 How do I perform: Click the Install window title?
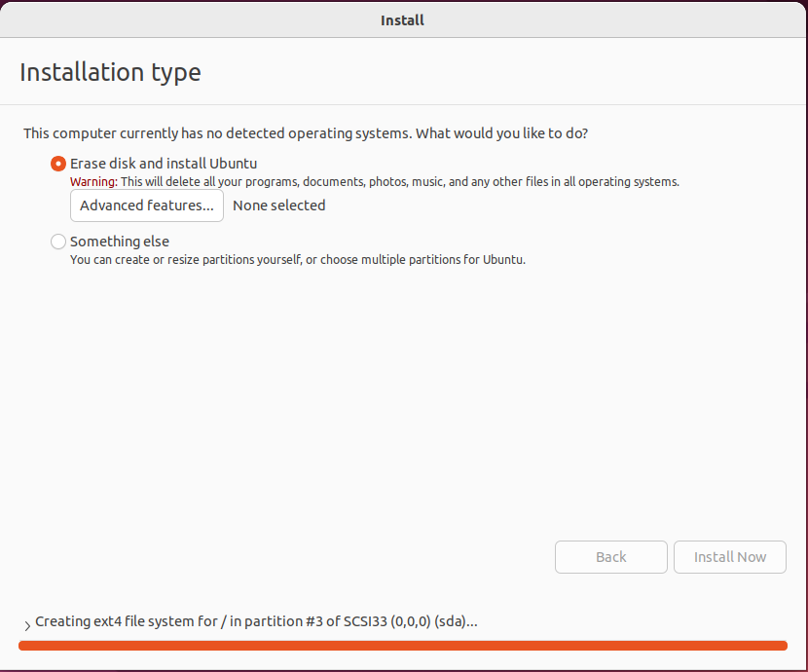[402, 20]
